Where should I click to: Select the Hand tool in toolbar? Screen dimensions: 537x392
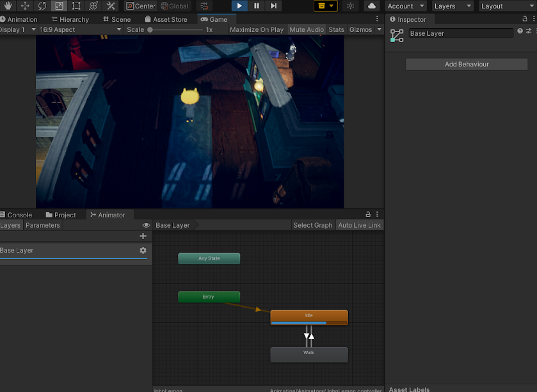[8, 6]
